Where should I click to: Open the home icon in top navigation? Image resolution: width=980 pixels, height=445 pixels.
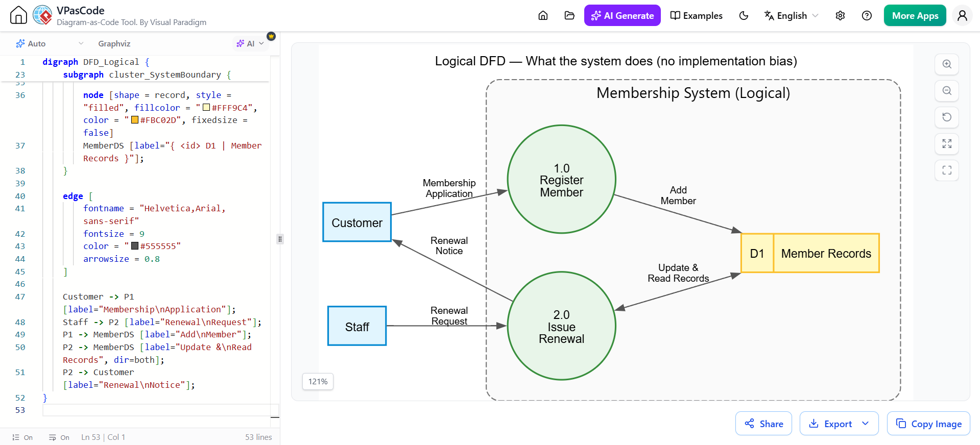(x=543, y=15)
